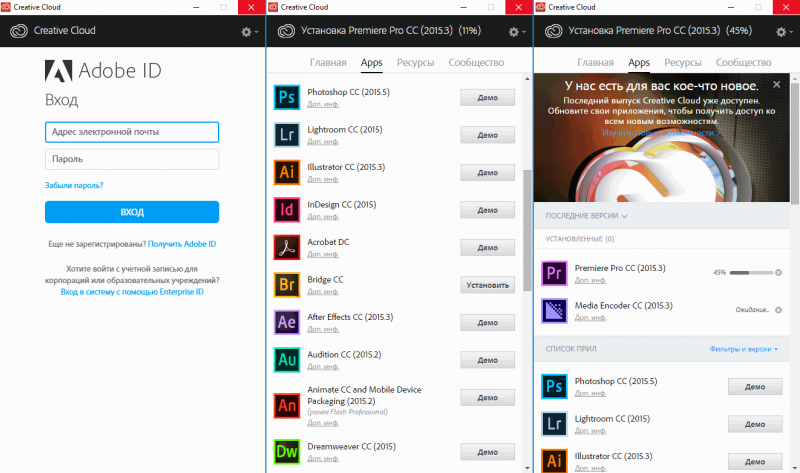800x473 pixels.
Task: Click Доп. инф. link under Bridge CC
Action: coord(323,291)
